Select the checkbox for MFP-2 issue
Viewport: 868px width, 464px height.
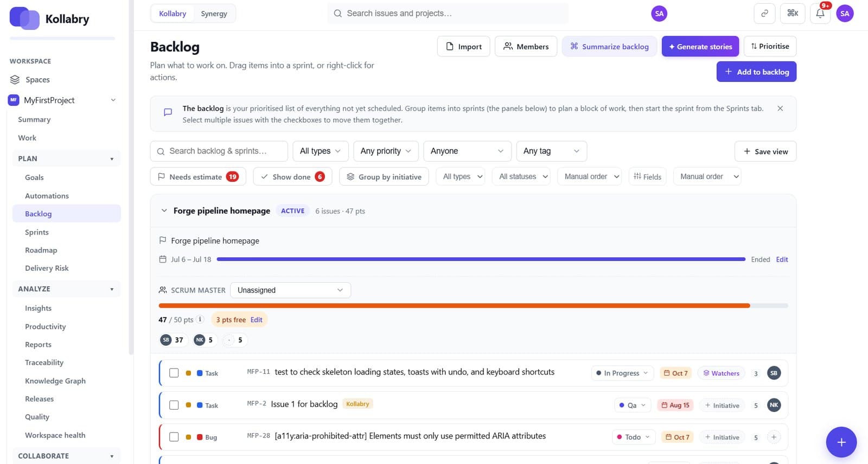pos(174,405)
